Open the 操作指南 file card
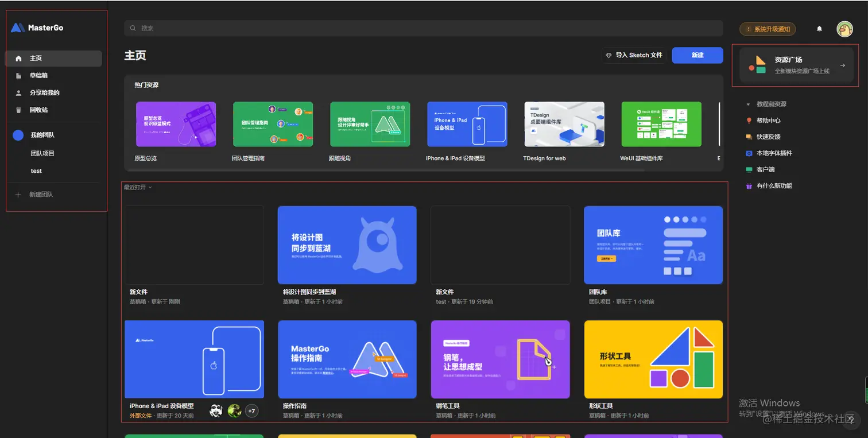Viewport: 868px width, 438px height. click(347, 359)
